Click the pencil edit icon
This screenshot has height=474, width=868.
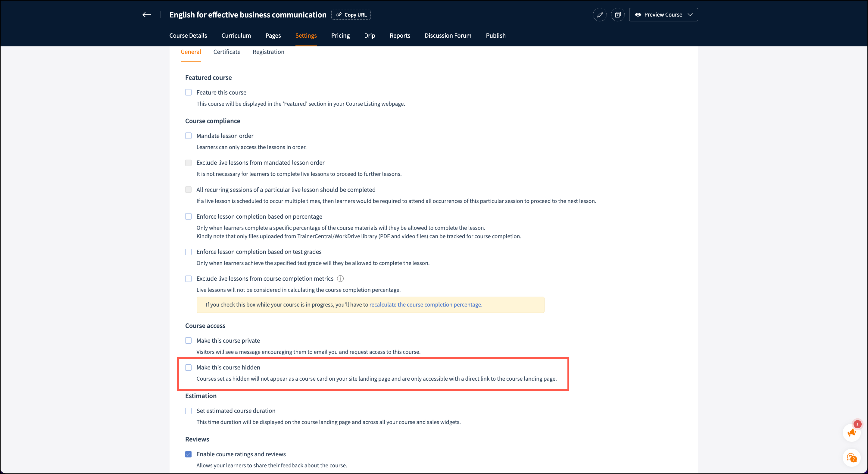pyautogui.click(x=600, y=15)
